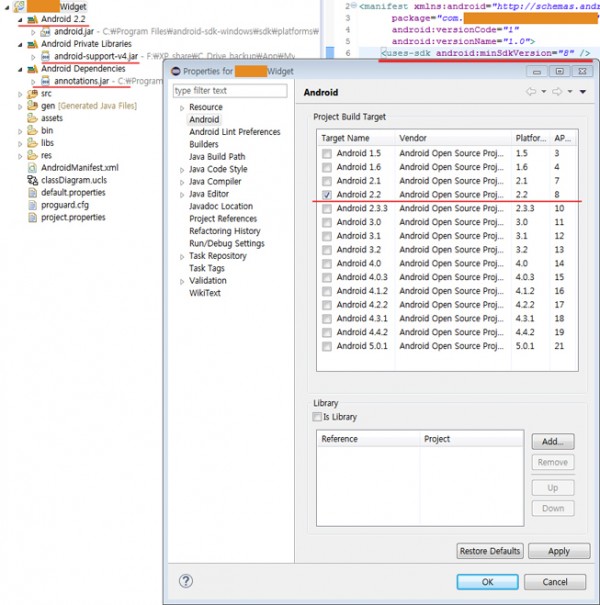Collapse the Android Private Libraries node

coord(20,45)
